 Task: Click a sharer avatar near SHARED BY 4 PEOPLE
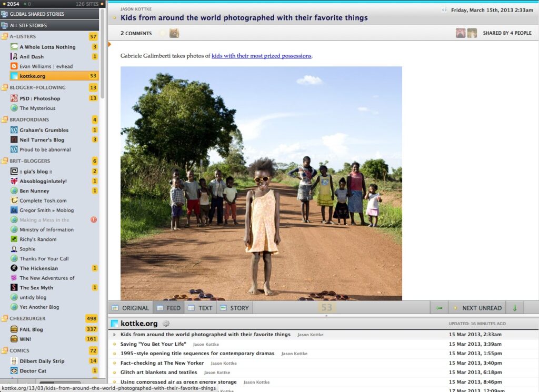pos(461,33)
